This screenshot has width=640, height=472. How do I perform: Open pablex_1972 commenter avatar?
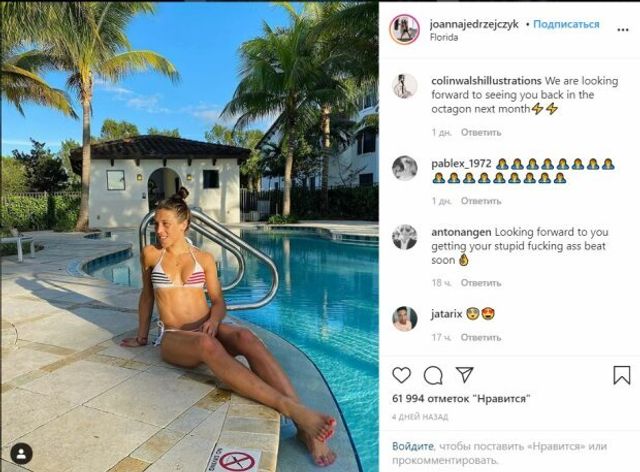point(404,168)
